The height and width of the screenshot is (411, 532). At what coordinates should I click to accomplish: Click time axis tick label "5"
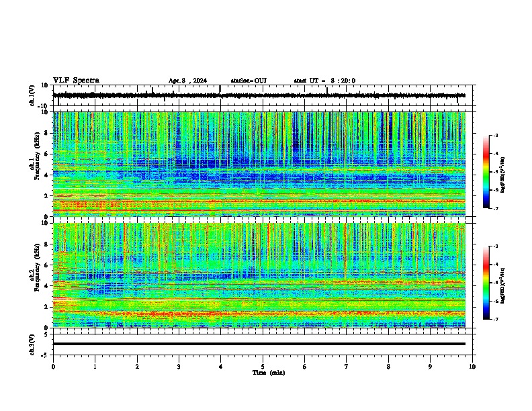[x=263, y=367]
